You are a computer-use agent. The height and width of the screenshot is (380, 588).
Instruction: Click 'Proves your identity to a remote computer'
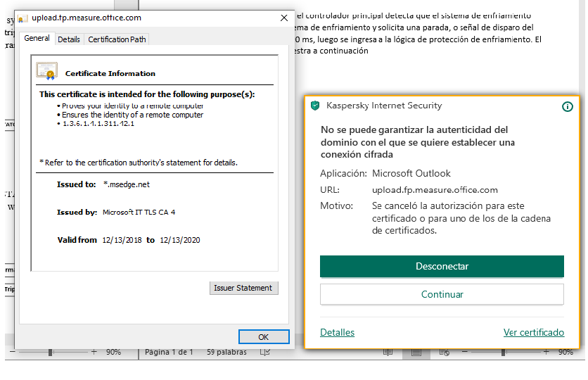[x=132, y=106]
